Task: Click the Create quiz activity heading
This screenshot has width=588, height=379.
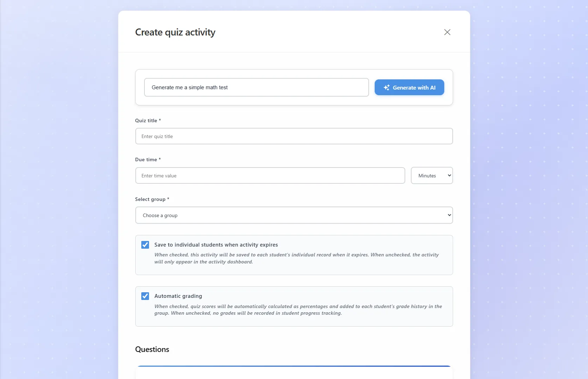Action: 175,32
